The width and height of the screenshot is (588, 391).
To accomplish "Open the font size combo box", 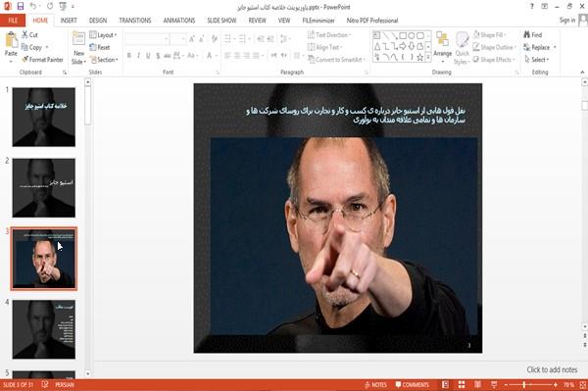I will pyautogui.click(x=178, y=39).
